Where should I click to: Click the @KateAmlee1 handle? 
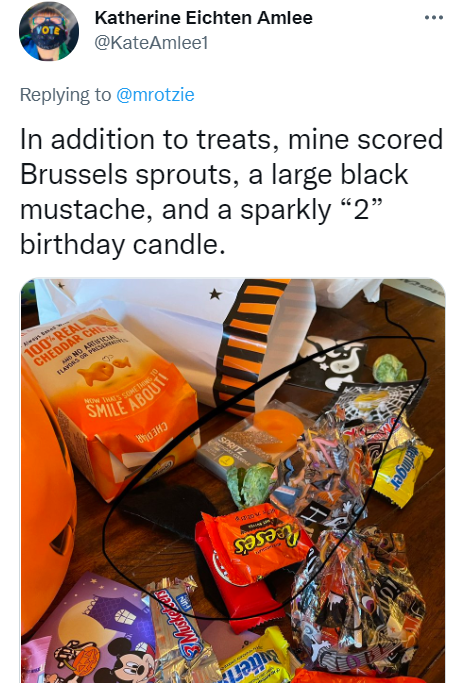[x=151, y=43]
